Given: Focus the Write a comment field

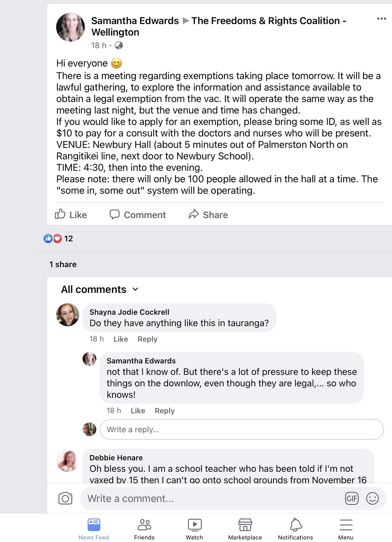Looking at the screenshot, I should tap(212, 498).
